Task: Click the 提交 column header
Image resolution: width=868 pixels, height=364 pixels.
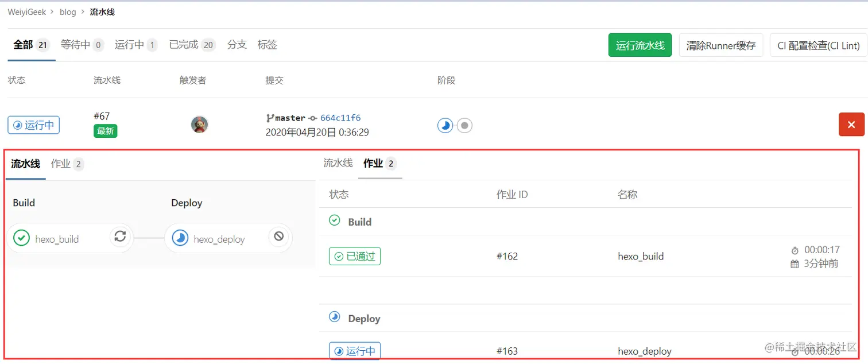Action: click(274, 80)
